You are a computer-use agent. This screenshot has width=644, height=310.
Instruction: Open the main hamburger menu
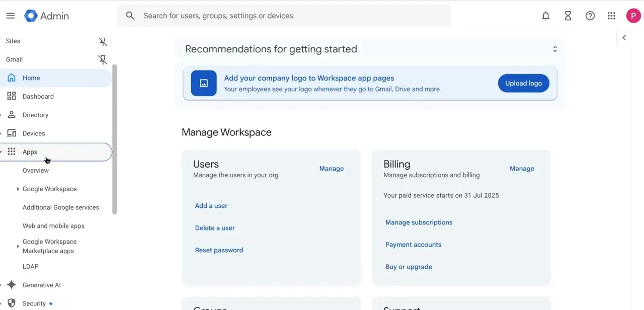point(11,16)
